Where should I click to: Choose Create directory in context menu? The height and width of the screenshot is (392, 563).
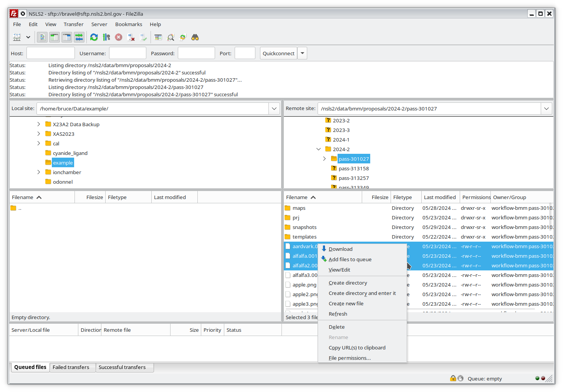click(x=362, y=283)
